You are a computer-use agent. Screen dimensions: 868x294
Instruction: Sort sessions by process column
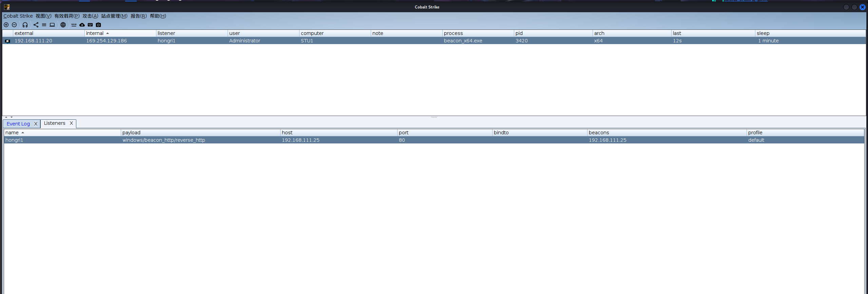tap(478, 33)
